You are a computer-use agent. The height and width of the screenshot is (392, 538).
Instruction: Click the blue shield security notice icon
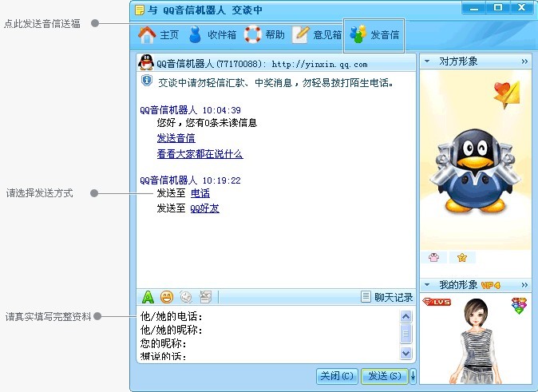[x=147, y=81]
